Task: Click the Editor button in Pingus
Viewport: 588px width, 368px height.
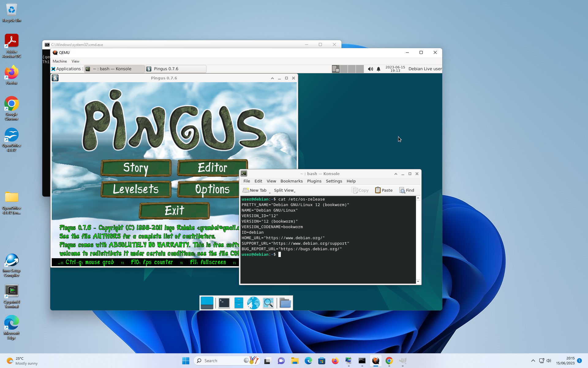Action: coord(212,168)
